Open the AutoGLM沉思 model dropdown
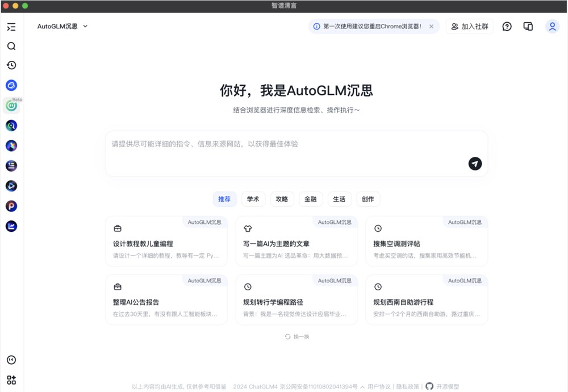This screenshot has height=392, width=568. tap(61, 26)
